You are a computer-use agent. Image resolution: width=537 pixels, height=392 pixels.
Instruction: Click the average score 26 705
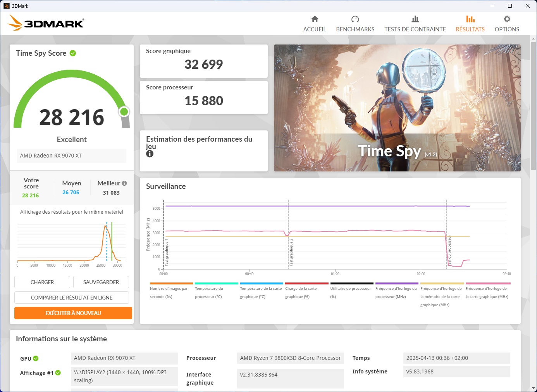pos(71,192)
